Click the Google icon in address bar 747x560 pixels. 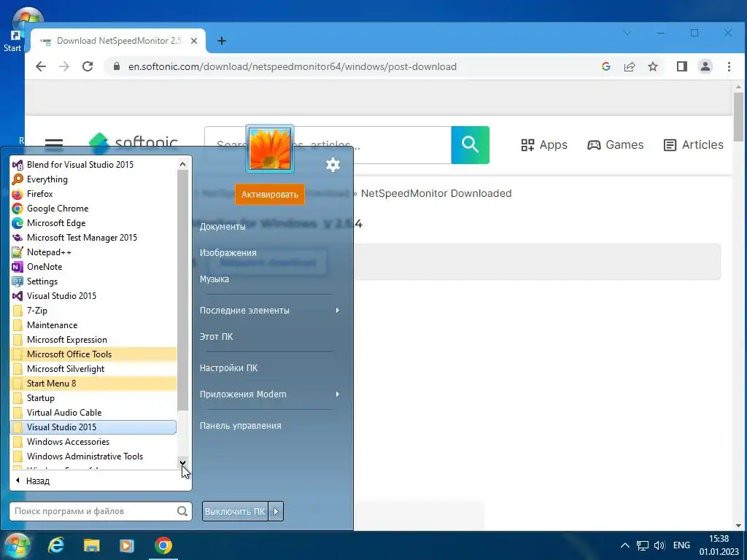pyautogui.click(x=606, y=66)
